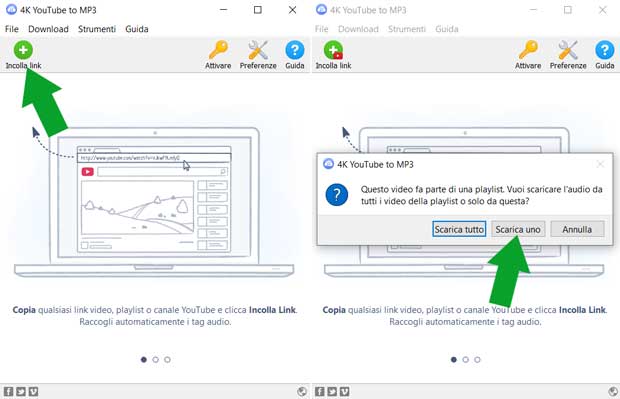This screenshot has height=399, width=620.
Task: Select third slide dot in right window
Action: [x=477, y=359]
